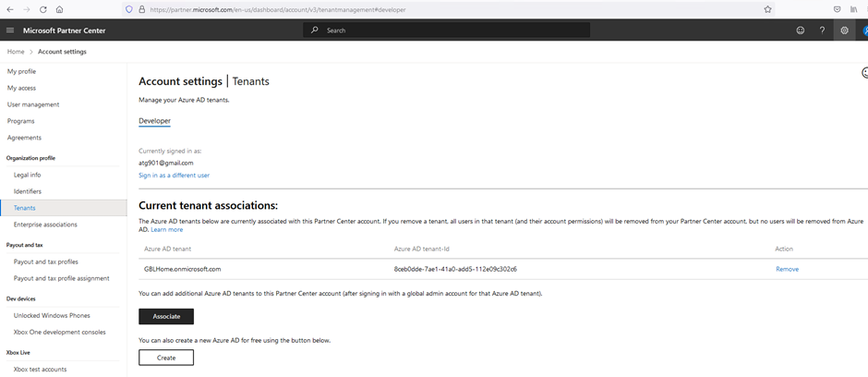Viewport: 868px width, 377px height.
Task: Open Programs in the sidebar
Action: (x=20, y=121)
